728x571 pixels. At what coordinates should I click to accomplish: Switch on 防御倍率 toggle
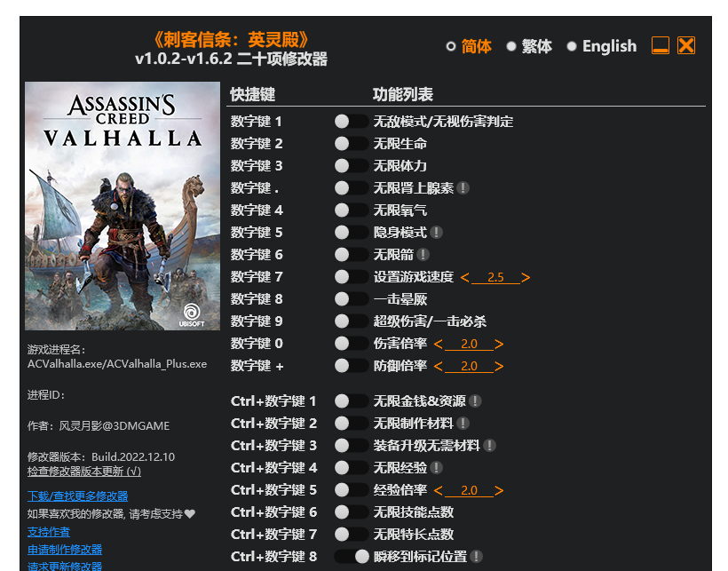point(352,366)
